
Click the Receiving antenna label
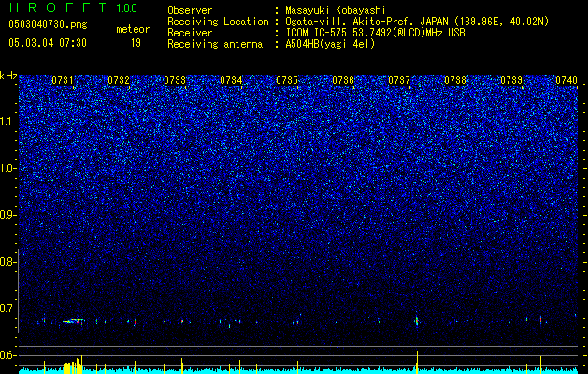pos(215,44)
